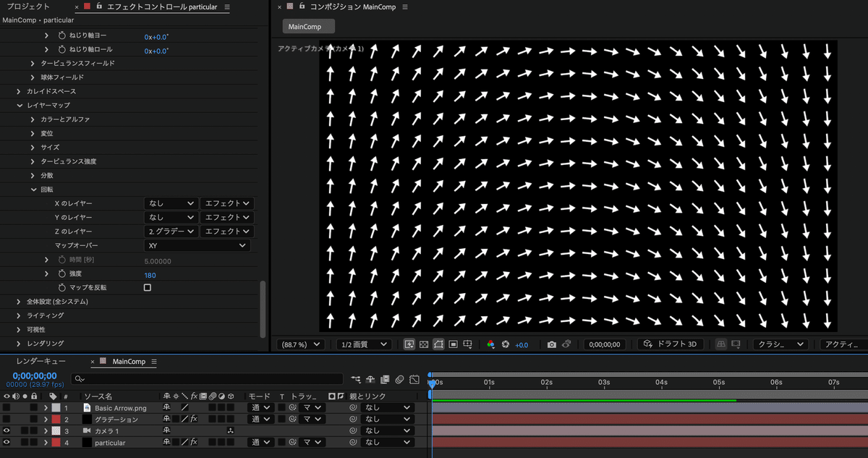Select the エフェクトコントロール particular tab
This screenshot has width=868, height=458.
[x=159, y=7]
